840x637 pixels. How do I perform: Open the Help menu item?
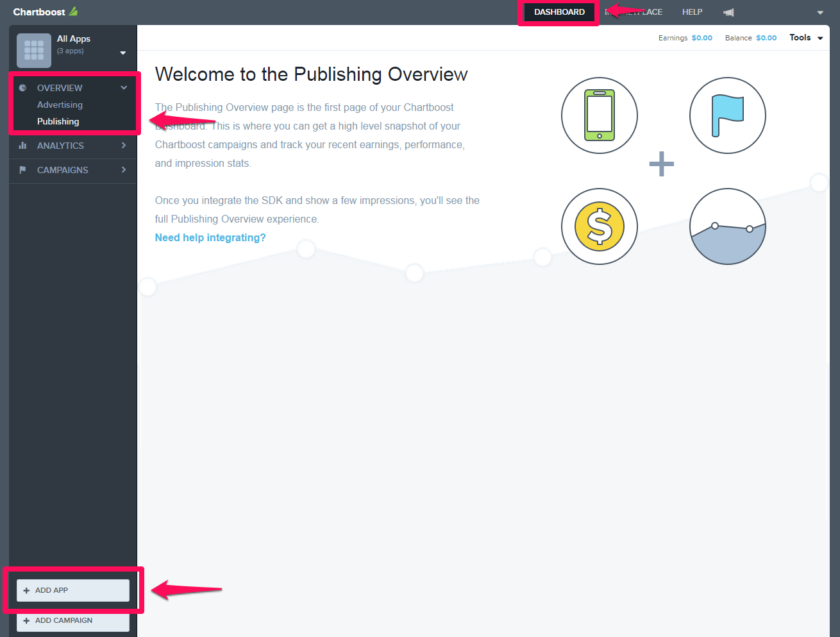(692, 12)
